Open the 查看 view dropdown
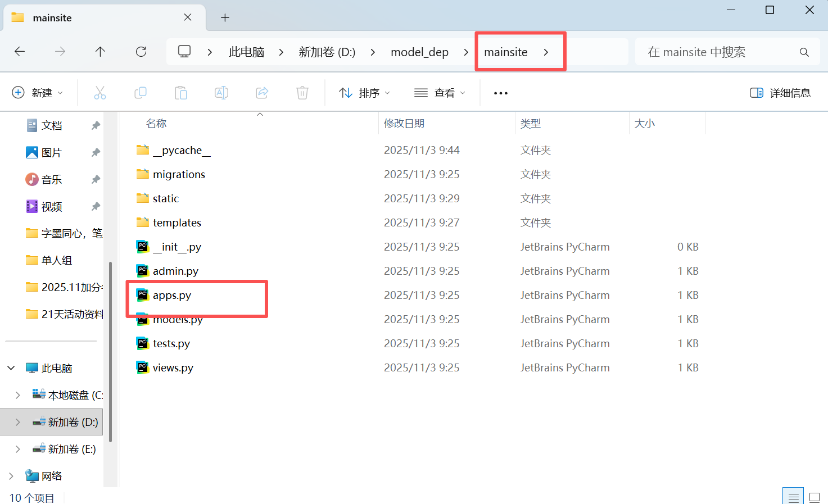Image resolution: width=828 pixels, height=504 pixels. pyautogui.click(x=440, y=93)
